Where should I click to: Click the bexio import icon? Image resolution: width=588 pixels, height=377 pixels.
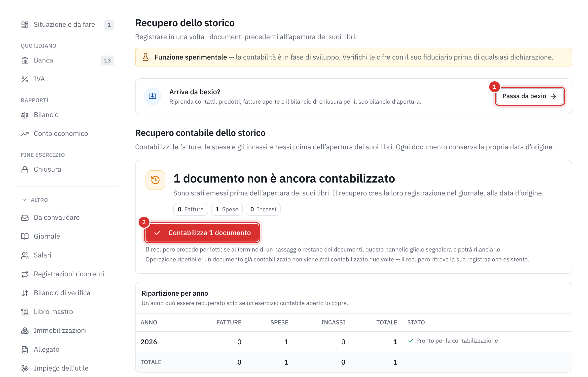click(152, 96)
